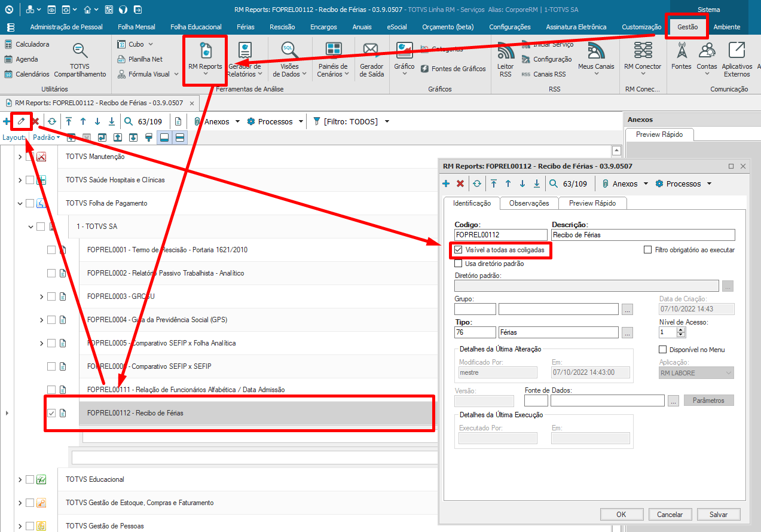Expand TOTVS Educacional node
This screenshot has width=761, height=532.
(x=20, y=479)
